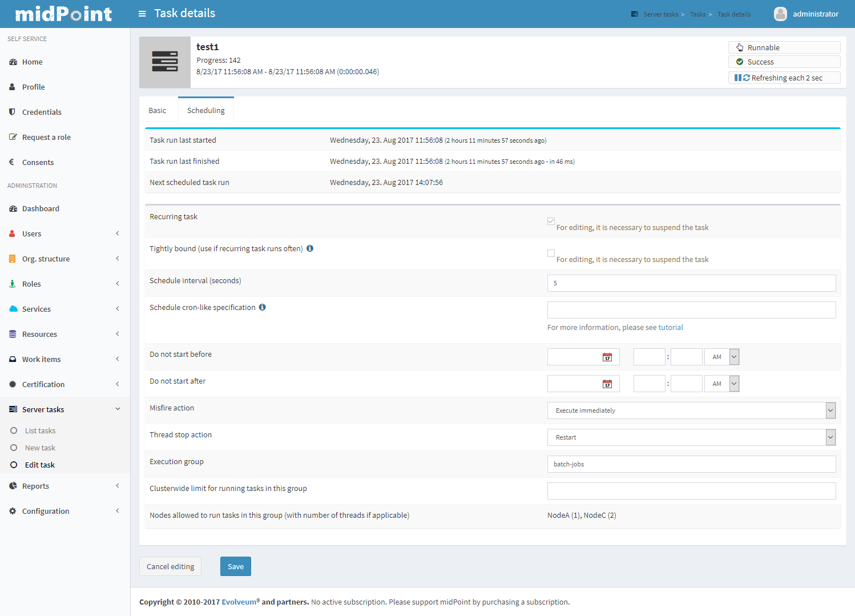Open the Thread stop action dropdown
The width and height of the screenshot is (855, 616).
coord(691,437)
